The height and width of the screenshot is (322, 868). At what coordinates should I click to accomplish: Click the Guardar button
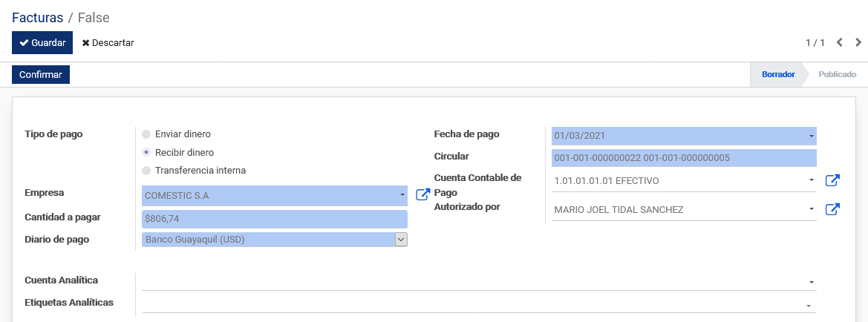pos(42,42)
